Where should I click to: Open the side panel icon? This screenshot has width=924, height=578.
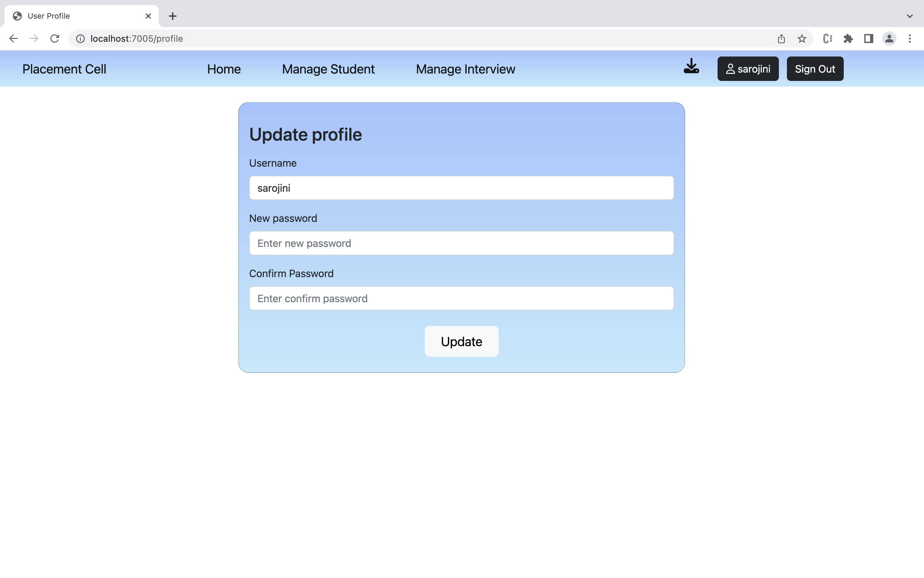click(868, 38)
